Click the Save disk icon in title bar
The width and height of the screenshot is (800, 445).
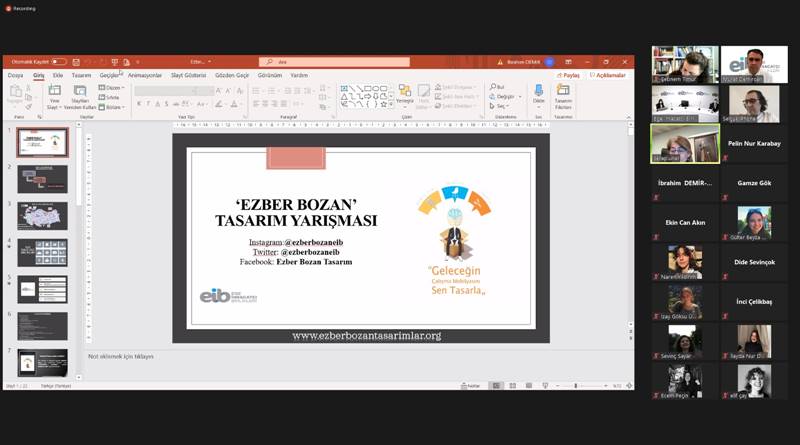[76, 62]
